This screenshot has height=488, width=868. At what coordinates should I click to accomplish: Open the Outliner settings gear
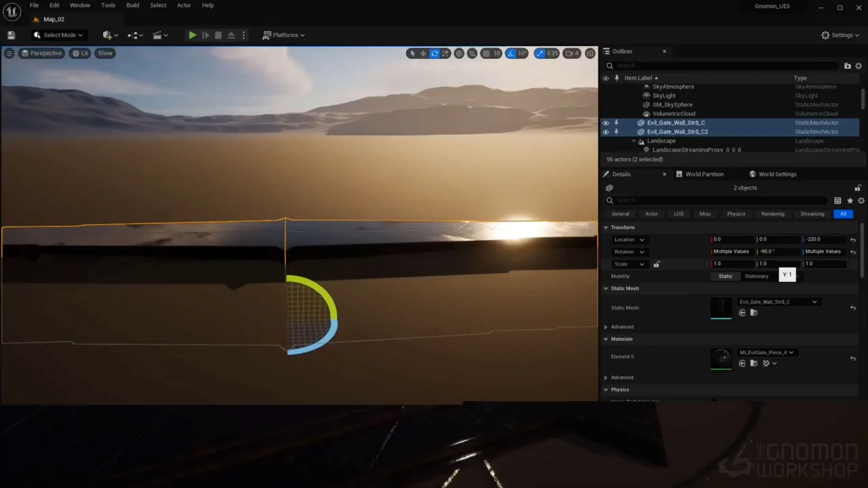(859, 66)
